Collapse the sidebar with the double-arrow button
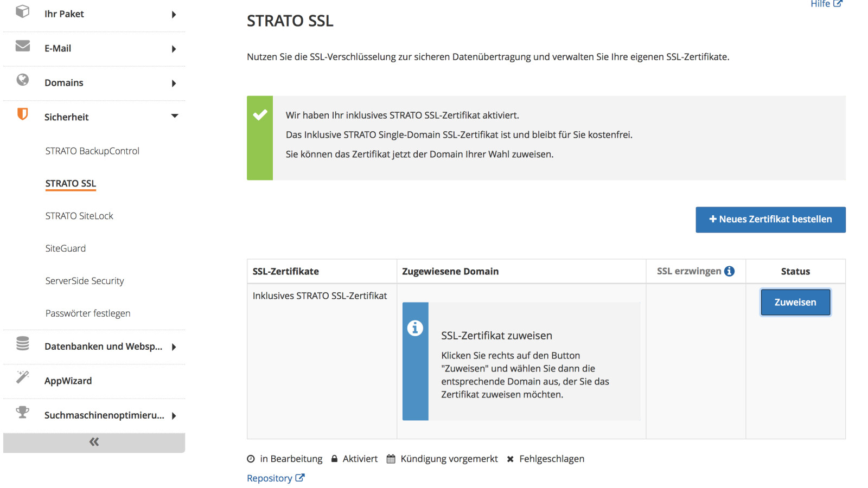868x488 pixels. (x=94, y=442)
